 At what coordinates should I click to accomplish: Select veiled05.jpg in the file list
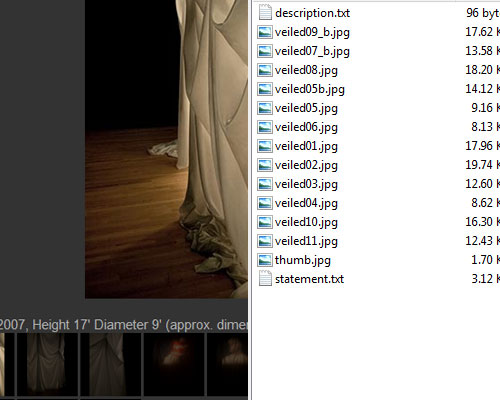click(306, 108)
